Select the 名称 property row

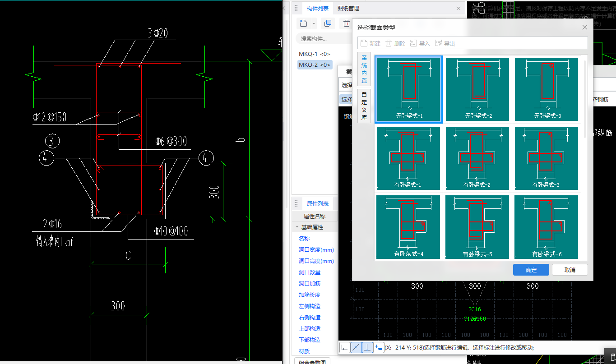315,238
